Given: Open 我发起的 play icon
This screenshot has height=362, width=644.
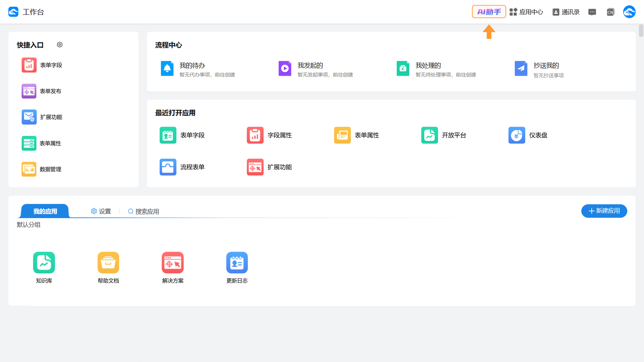Looking at the screenshot, I should tap(285, 68).
